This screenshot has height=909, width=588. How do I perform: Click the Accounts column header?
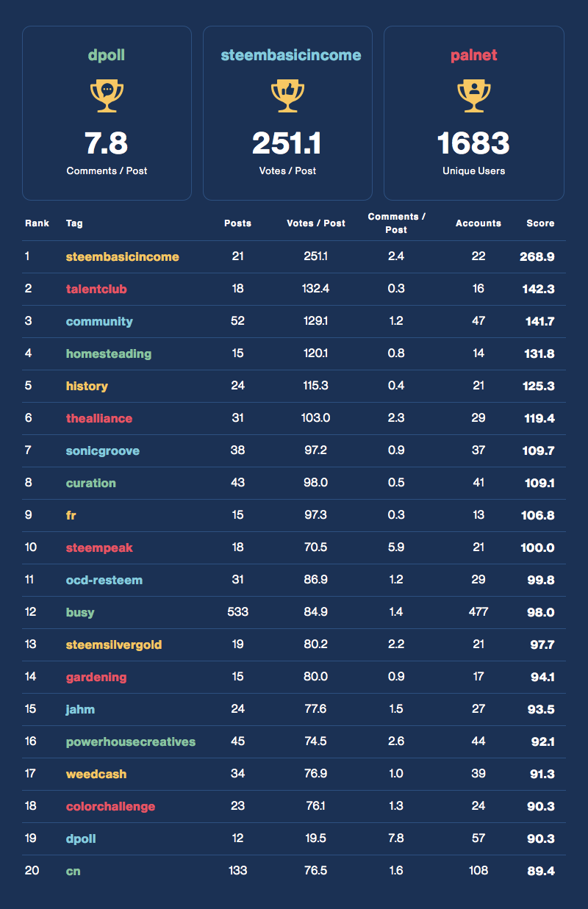(478, 223)
